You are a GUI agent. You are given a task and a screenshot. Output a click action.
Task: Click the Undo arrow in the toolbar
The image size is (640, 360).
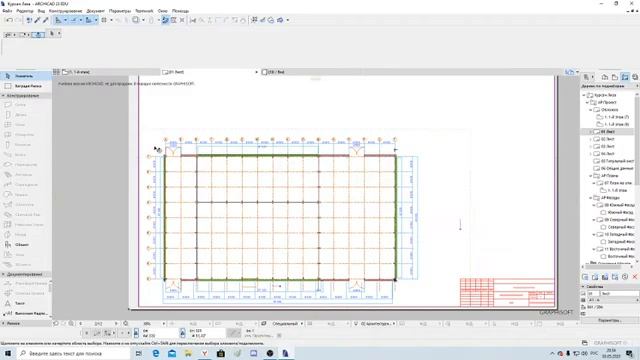[9, 20]
